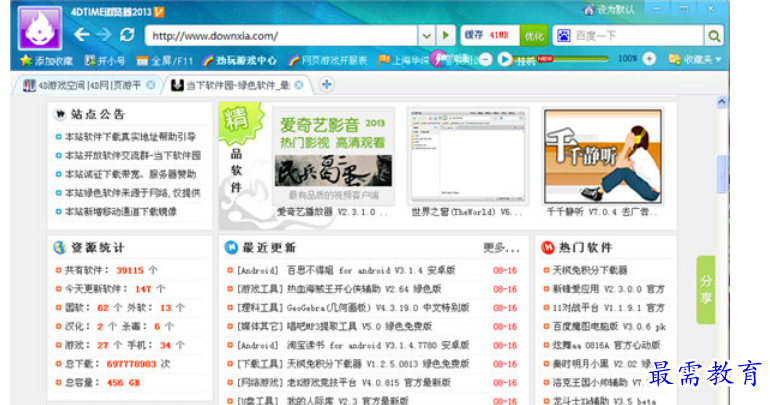Open 本站开放软件交流群 notice link
Image resolution: width=770 pixels, height=405 pixels.
click(x=133, y=156)
